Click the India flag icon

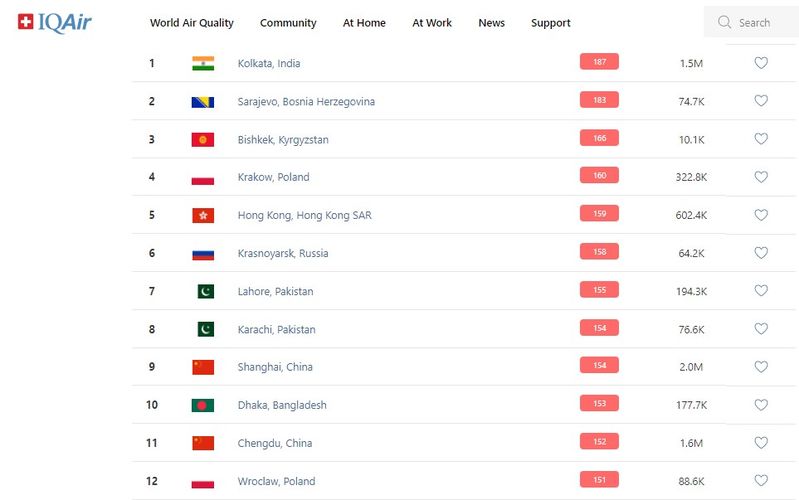(203, 63)
